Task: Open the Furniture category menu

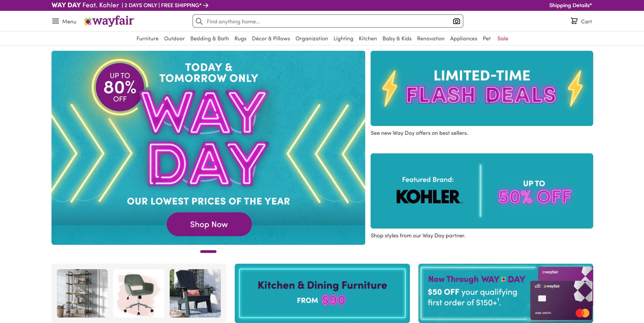Action: click(147, 39)
